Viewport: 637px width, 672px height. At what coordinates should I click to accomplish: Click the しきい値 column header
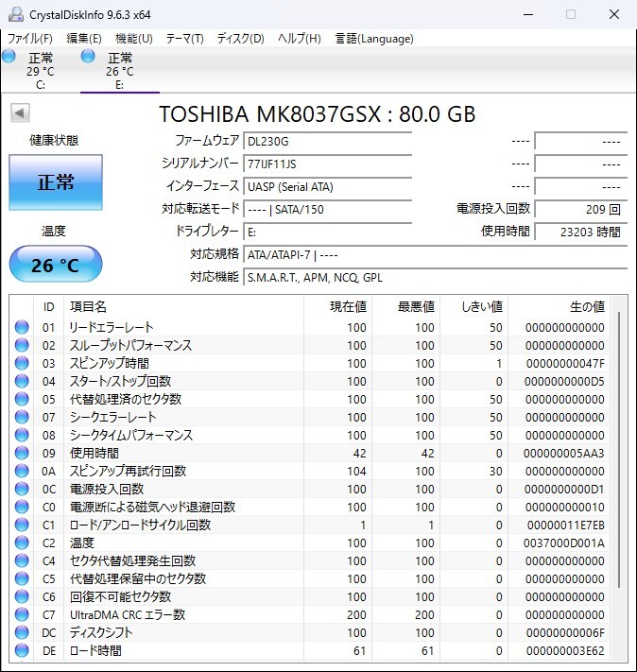473,306
